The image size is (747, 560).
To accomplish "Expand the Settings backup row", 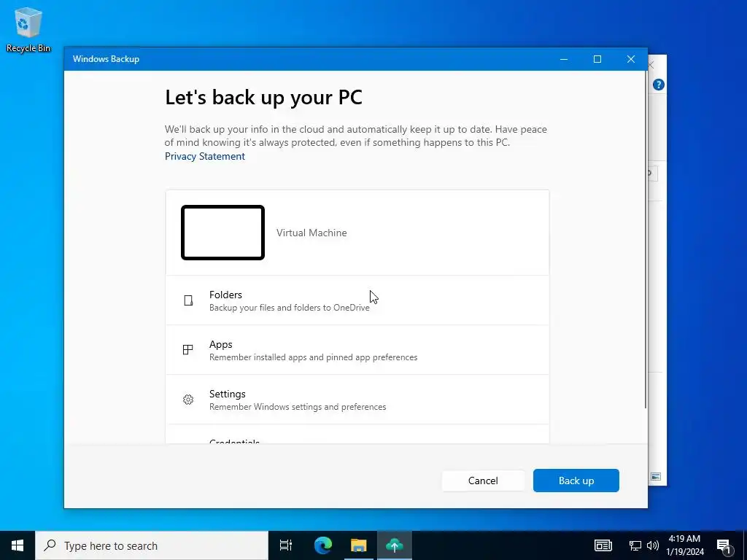I will pos(357,400).
